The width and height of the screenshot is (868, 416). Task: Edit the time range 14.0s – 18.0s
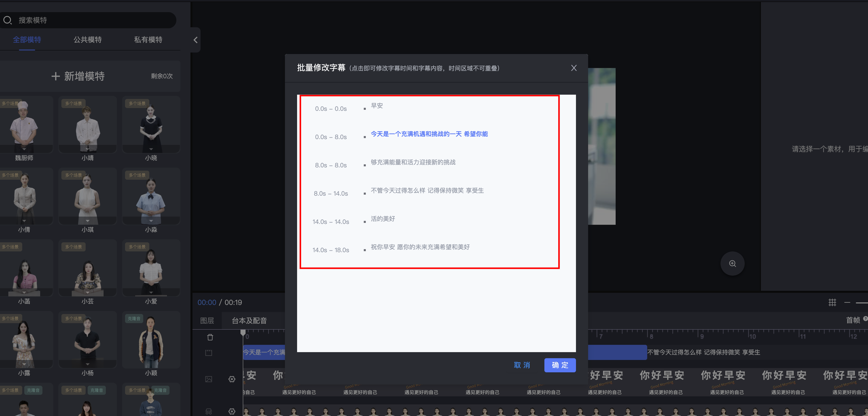point(331,250)
